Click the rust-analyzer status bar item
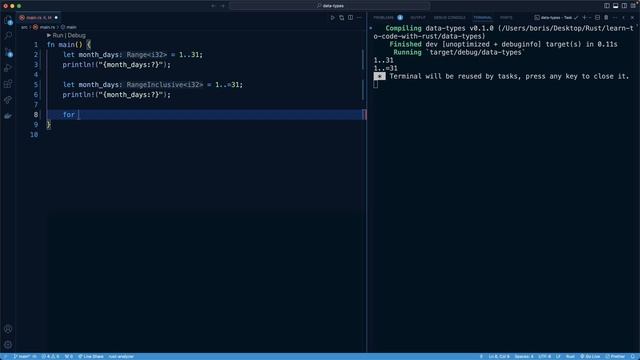Image resolution: width=640 pixels, height=360 pixels. point(121,356)
